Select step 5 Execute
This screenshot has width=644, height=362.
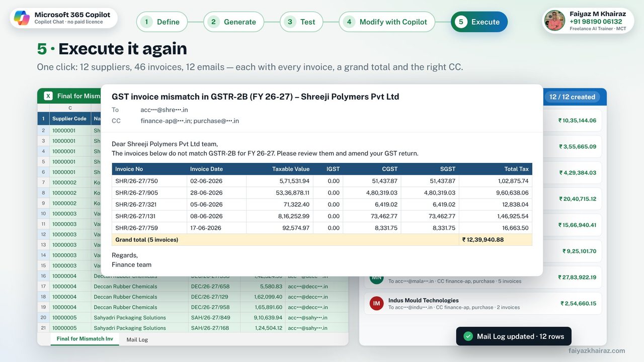coord(479,22)
